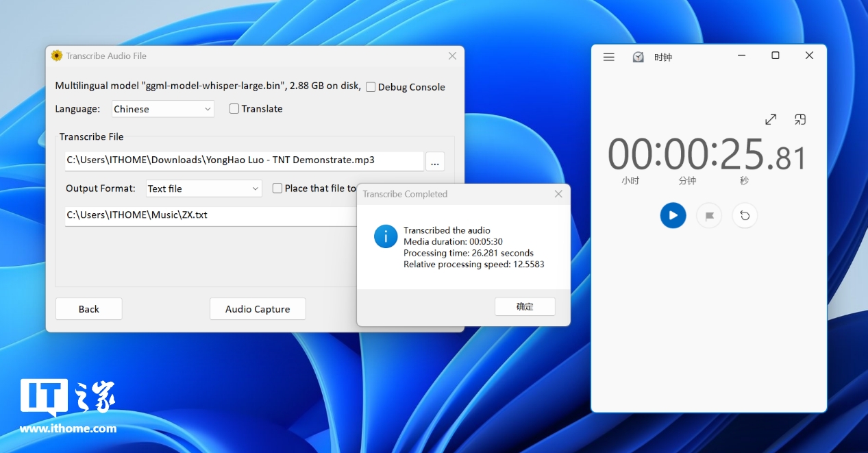Viewport: 868px width, 453px height.
Task: Click the lap flag icon
Action: [x=709, y=216]
